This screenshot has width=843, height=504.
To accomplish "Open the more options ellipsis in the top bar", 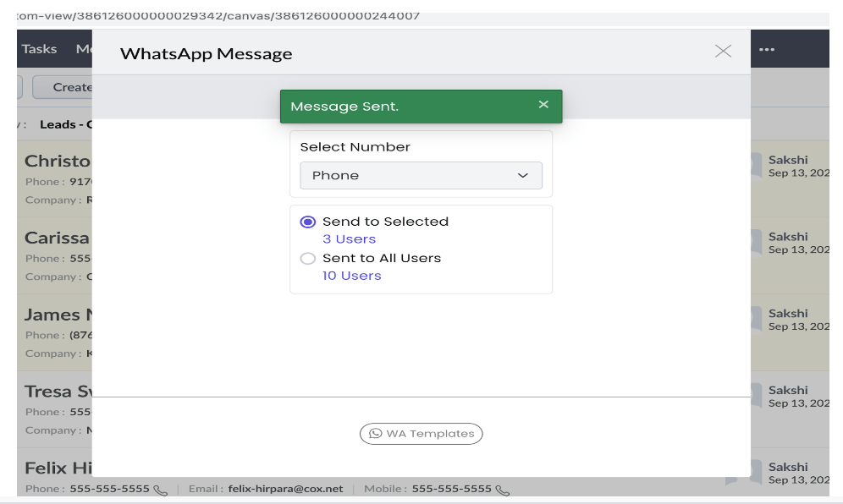I will click(x=767, y=49).
